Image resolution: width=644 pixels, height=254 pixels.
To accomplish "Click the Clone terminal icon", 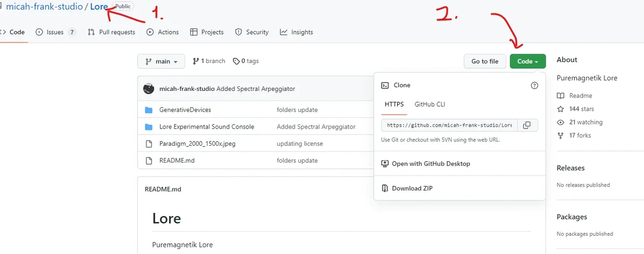I will (385, 85).
